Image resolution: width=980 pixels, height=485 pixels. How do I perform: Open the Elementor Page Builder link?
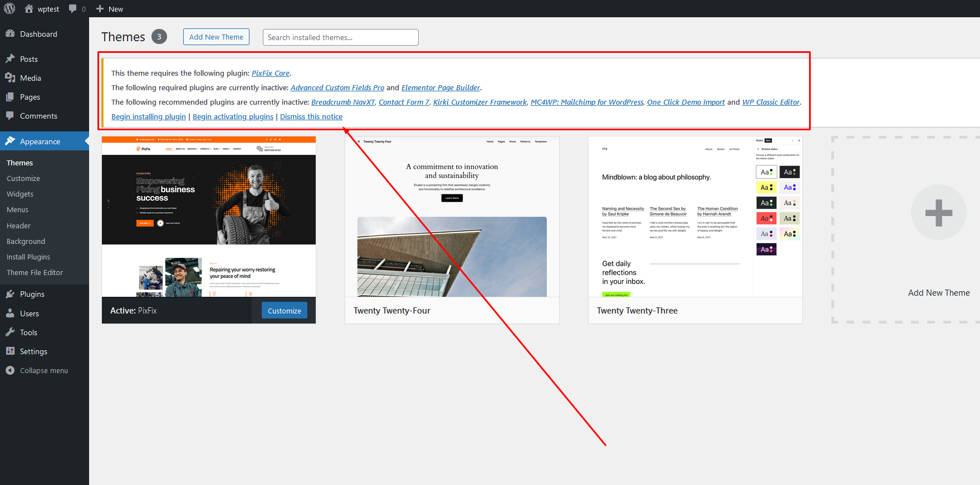tap(440, 87)
